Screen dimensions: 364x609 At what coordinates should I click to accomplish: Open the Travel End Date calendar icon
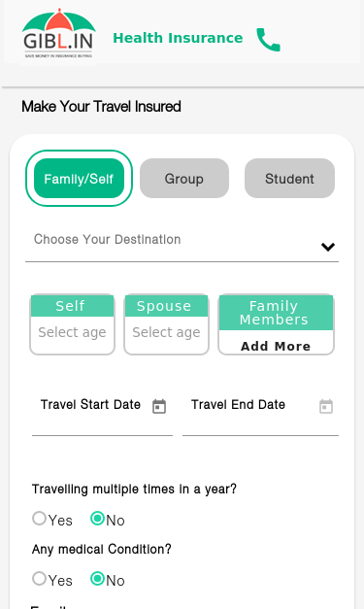[x=326, y=406]
